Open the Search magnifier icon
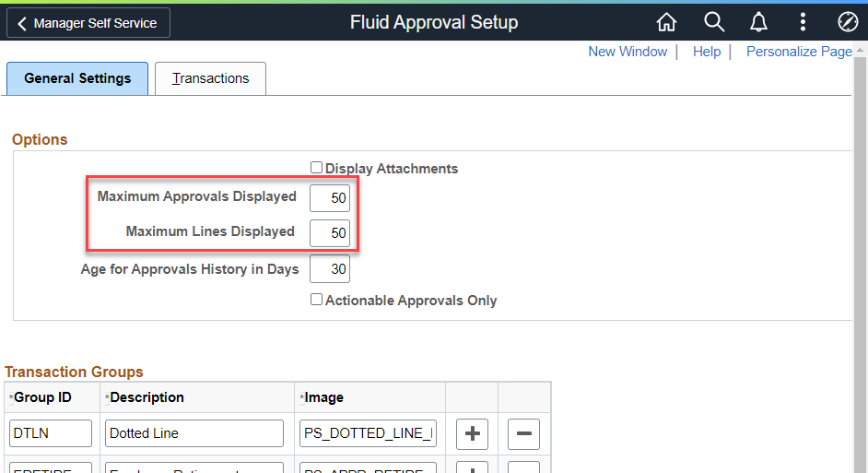 tap(714, 22)
